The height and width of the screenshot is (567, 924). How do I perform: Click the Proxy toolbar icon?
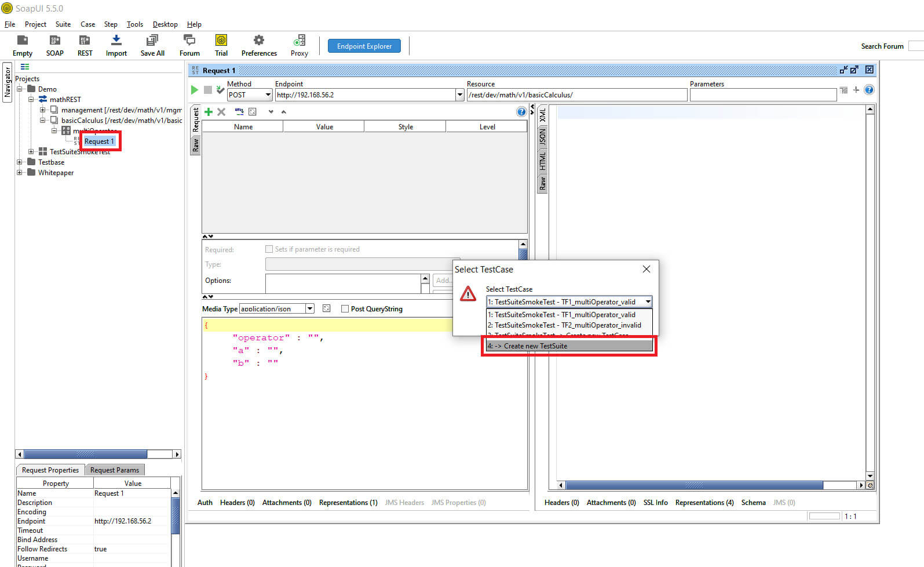click(x=299, y=46)
